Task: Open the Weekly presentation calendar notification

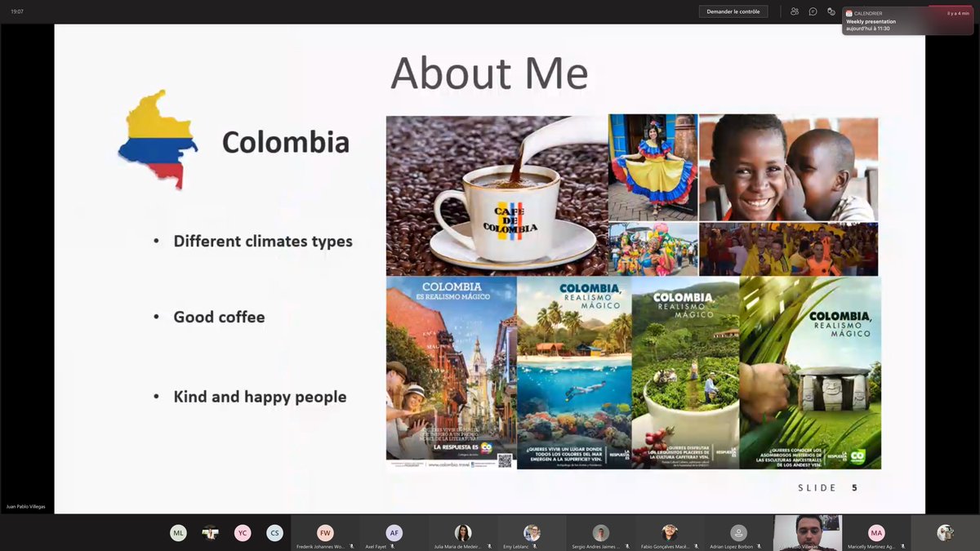Action: pyautogui.click(x=908, y=21)
